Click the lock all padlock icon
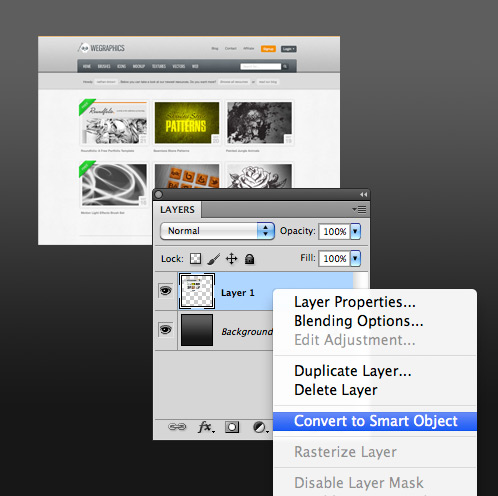Screen dimensions: 498x496 [x=249, y=259]
